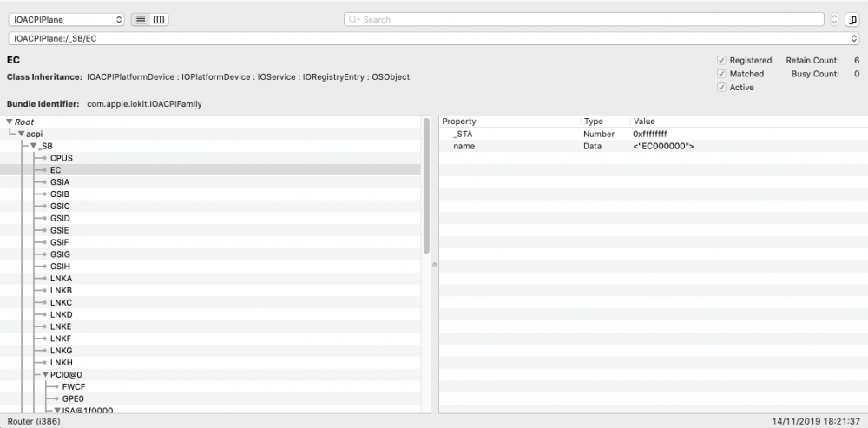This screenshot has width=868, height=428.
Task: Select the LNKC tree entry
Action: pyautogui.click(x=61, y=303)
